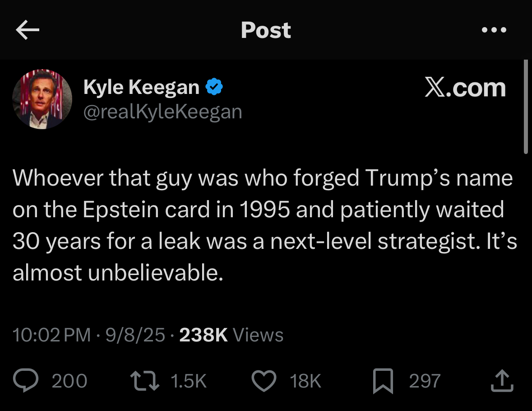Click the Kyle Keegan display name
The height and width of the screenshot is (411, 532).
point(141,87)
